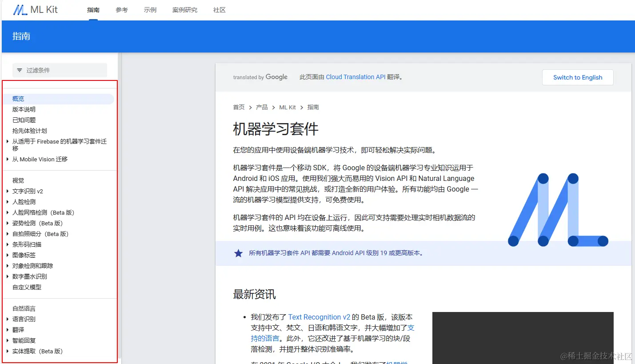Click the translated by Google label
The image size is (635, 364).
260,77
